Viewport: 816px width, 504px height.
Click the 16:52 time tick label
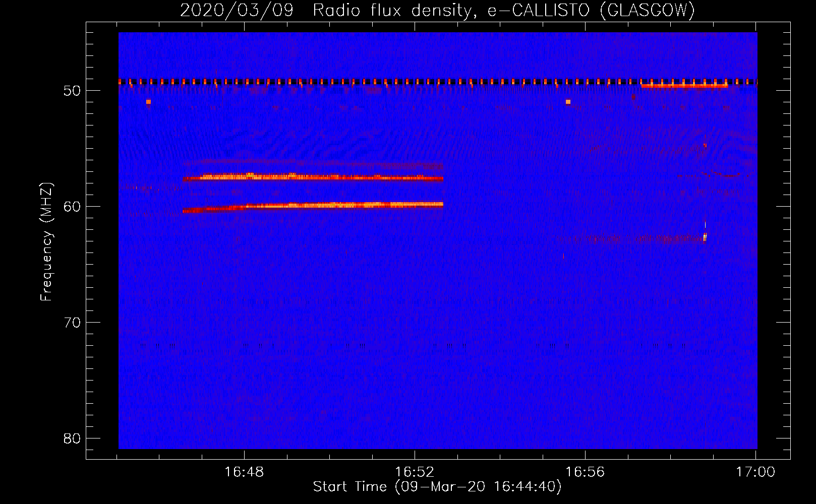415,472
